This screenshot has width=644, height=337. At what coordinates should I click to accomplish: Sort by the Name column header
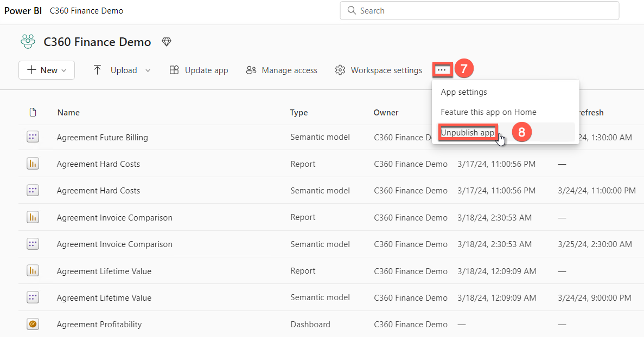pyautogui.click(x=68, y=113)
